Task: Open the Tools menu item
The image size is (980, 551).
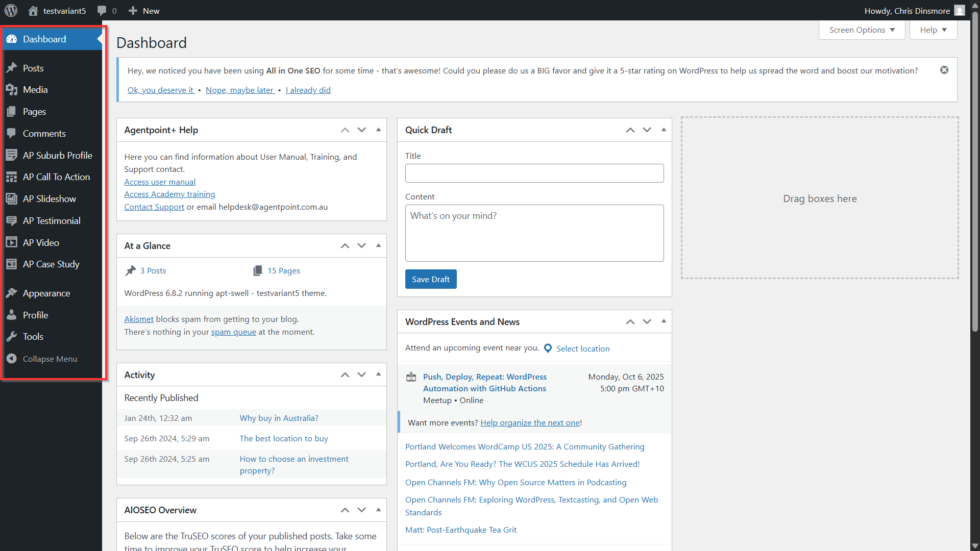Action: 51,337
